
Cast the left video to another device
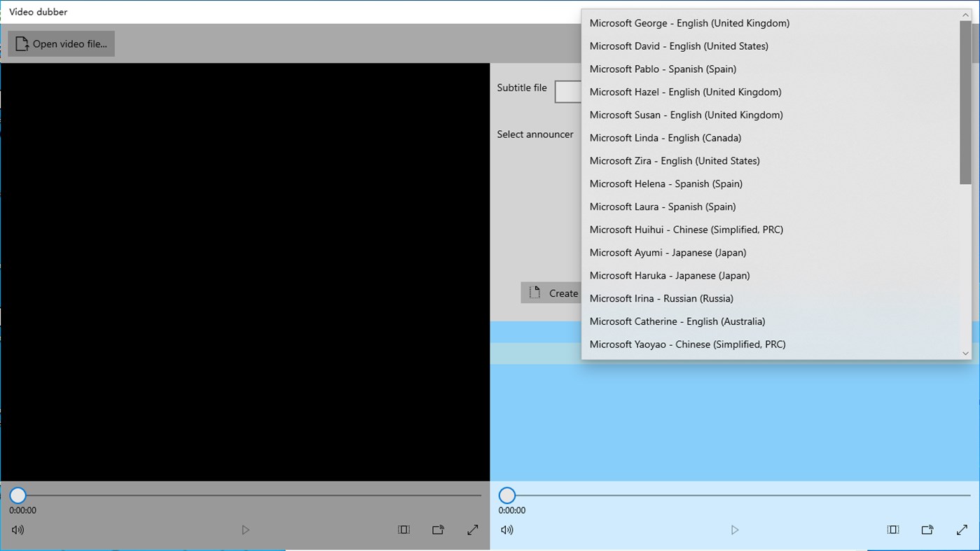(438, 529)
